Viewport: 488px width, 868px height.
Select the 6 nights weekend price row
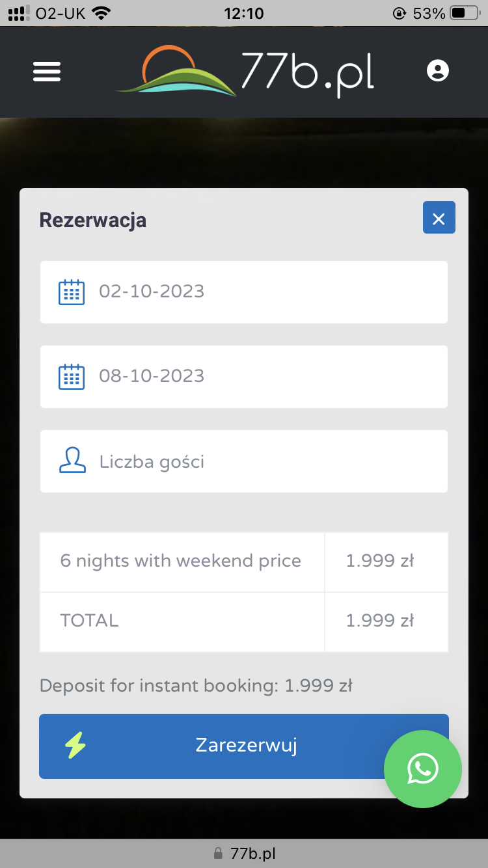[181, 562]
